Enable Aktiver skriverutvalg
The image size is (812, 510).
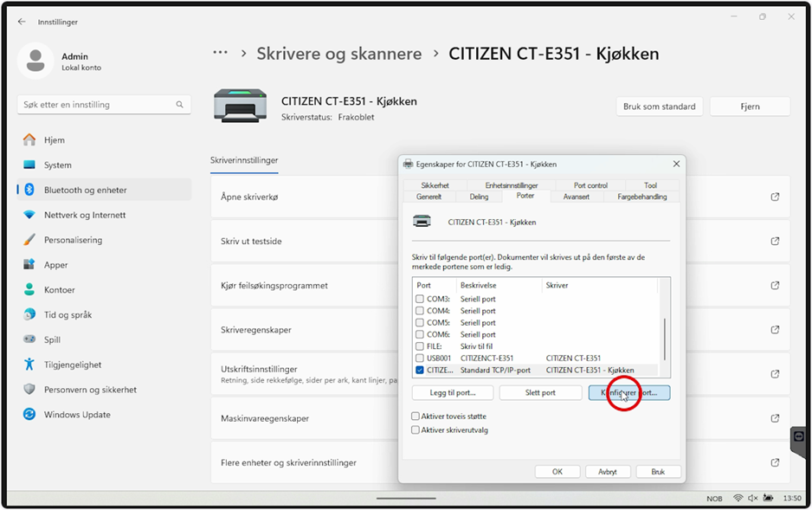(x=416, y=430)
